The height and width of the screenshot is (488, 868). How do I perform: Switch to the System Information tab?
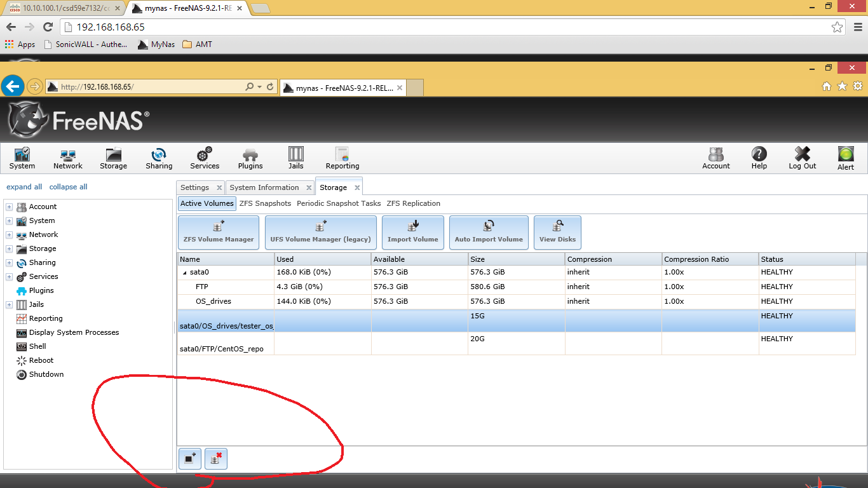[x=264, y=187]
